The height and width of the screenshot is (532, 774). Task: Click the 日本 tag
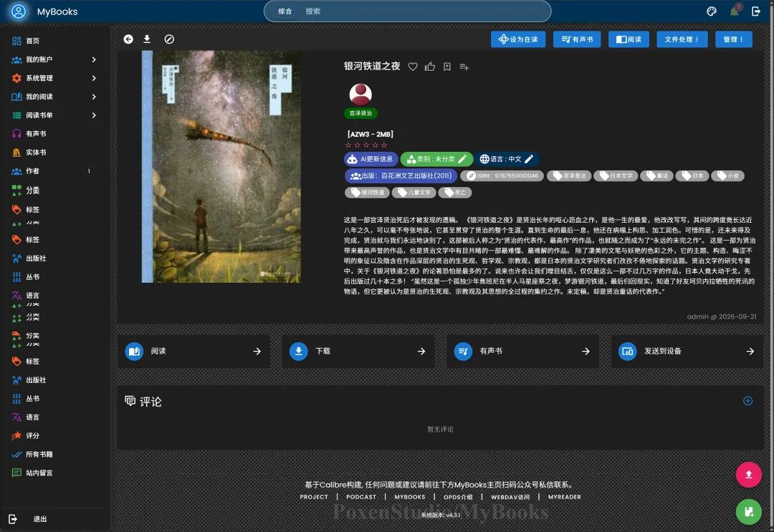tap(692, 175)
